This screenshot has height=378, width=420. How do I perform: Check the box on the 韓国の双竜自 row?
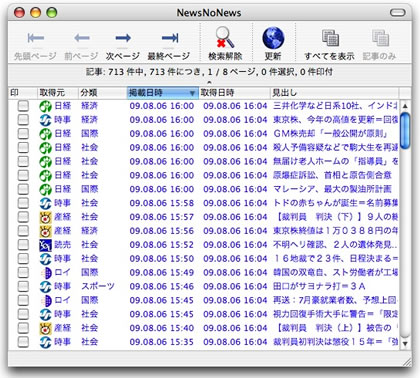click(23, 273)
